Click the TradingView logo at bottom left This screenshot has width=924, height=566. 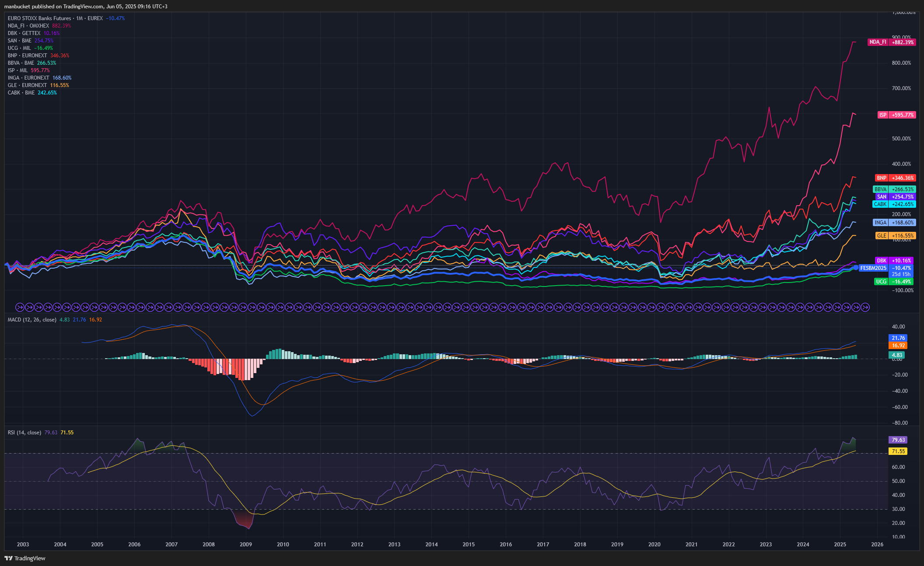(x=25, y=558)
